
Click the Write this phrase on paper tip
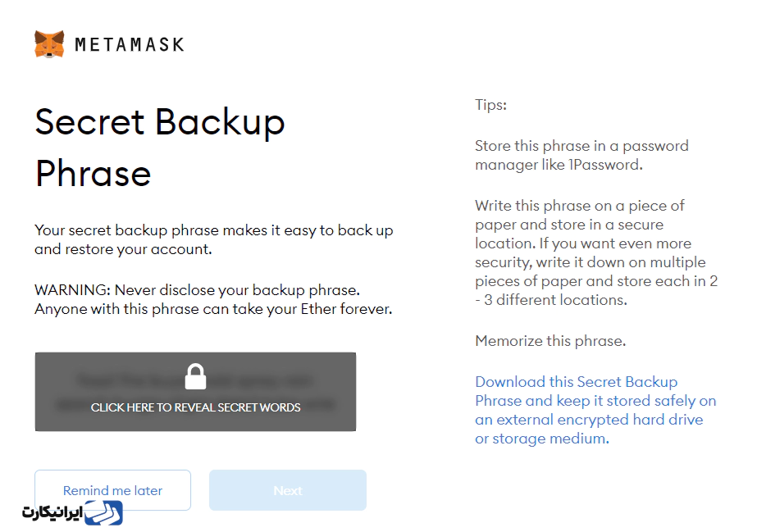tap(596, 252)
